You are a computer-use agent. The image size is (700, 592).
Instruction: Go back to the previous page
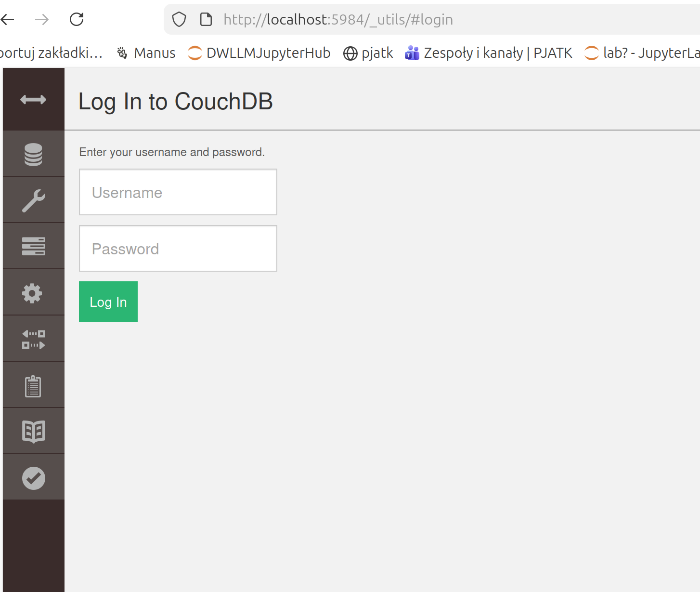[x=8, y=19]
